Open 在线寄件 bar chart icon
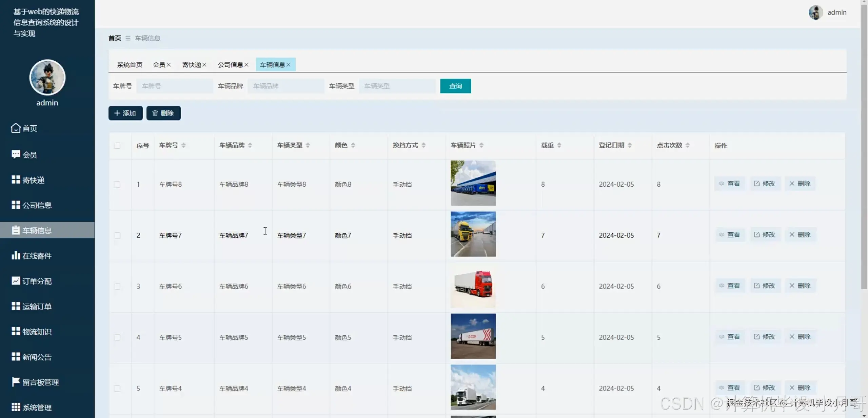 tap(16, 255)
